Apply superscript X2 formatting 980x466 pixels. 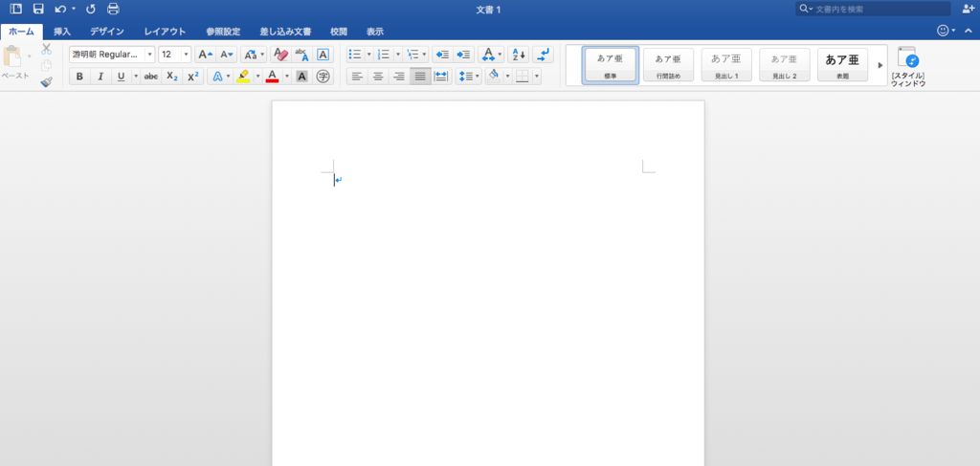click(193, 77)
